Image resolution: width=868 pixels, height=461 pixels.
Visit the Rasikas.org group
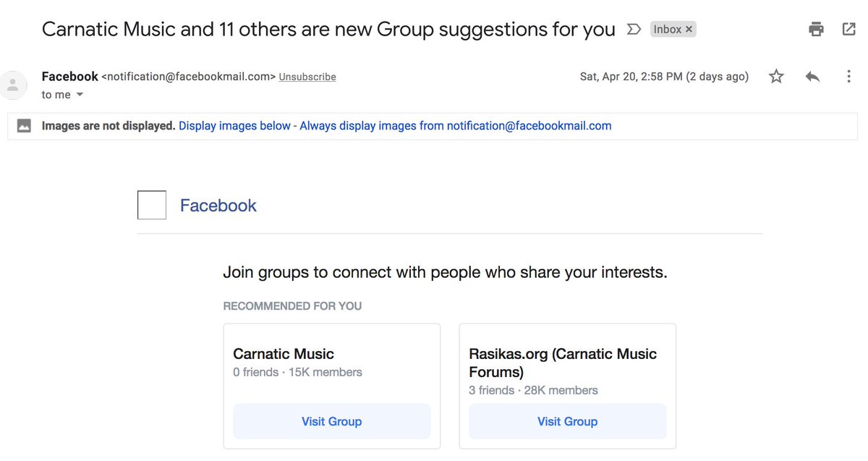click(x=567, y=421)
